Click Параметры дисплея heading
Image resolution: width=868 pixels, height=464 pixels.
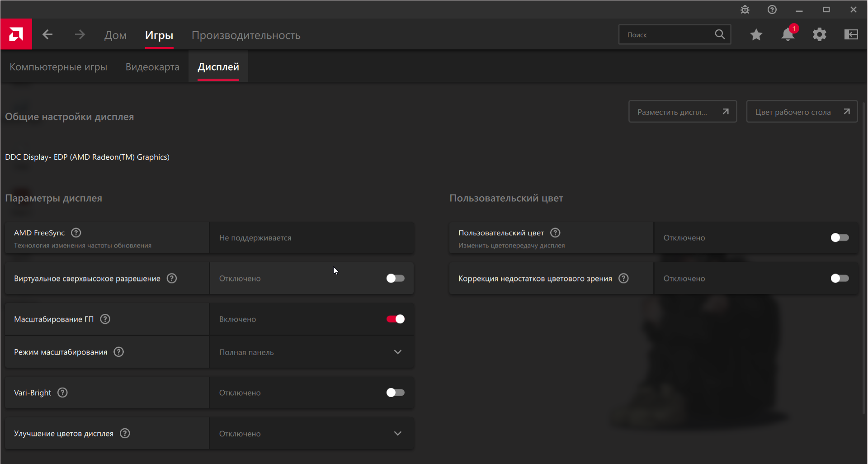coord(53,198)
